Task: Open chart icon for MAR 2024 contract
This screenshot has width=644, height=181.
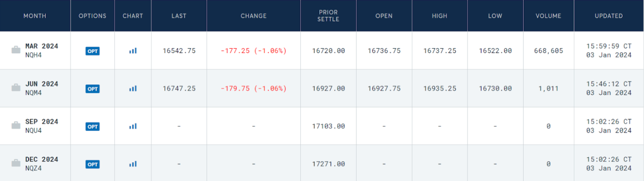Action: point(133,51)
